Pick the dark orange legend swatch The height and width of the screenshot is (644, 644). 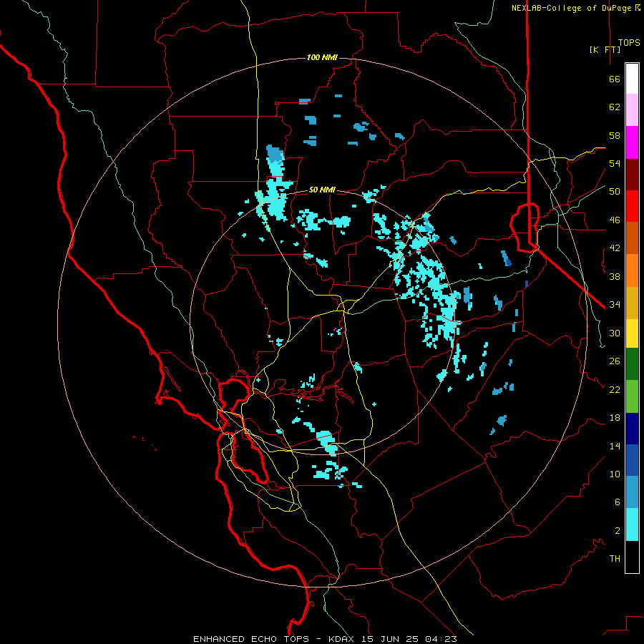click(632, 238)
